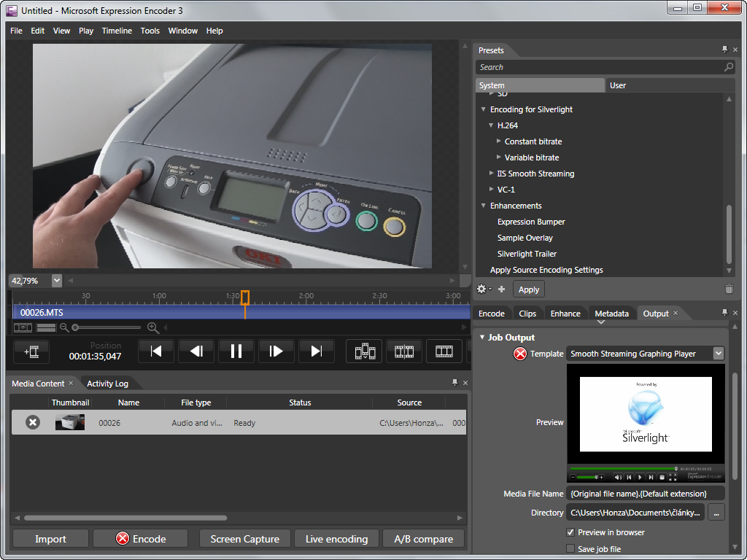Click the last filmstrip icon in playback bar

pos(444,351)
